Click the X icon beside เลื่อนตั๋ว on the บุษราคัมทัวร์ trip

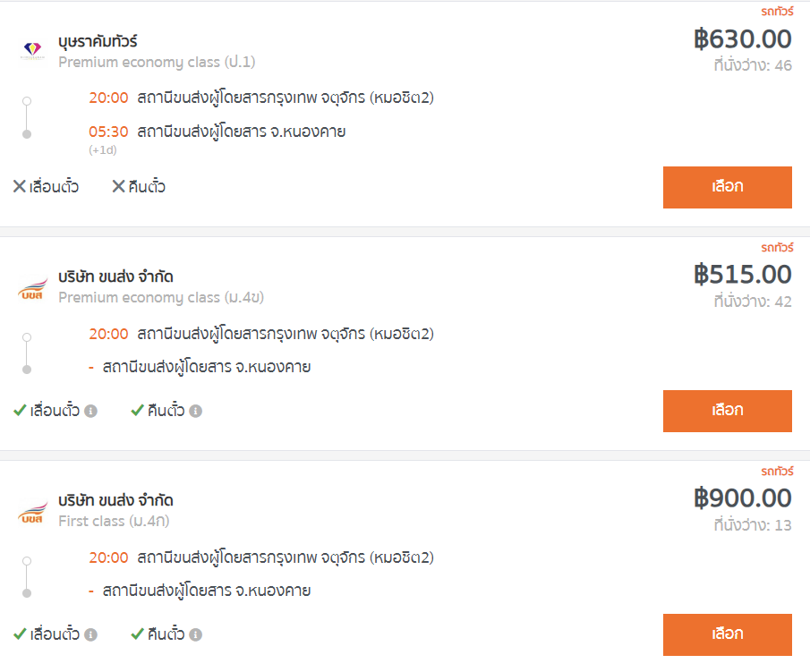[20, 187]
